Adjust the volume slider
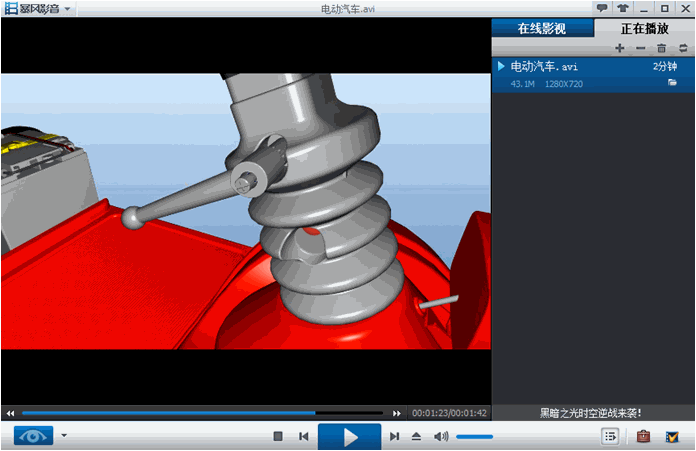The width and height of the screenshot is (696, 451). [475, 437]
